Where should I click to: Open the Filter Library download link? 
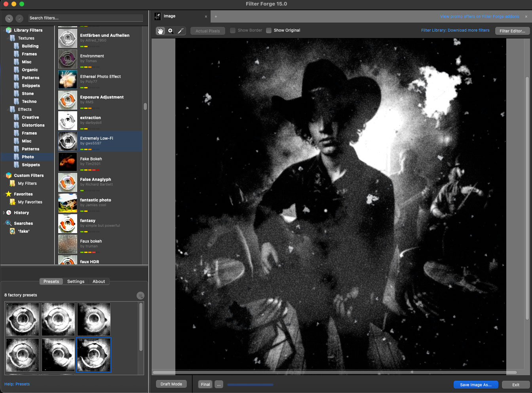(455, 30)
